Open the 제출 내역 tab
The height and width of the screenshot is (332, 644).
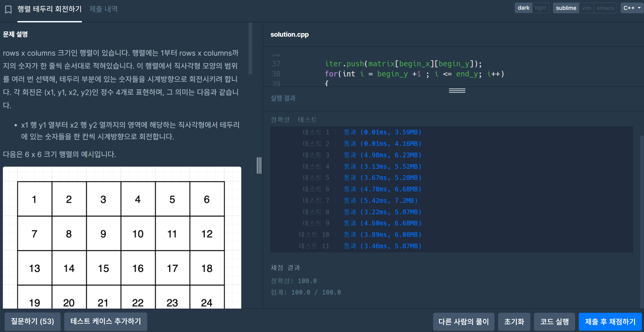103,9
